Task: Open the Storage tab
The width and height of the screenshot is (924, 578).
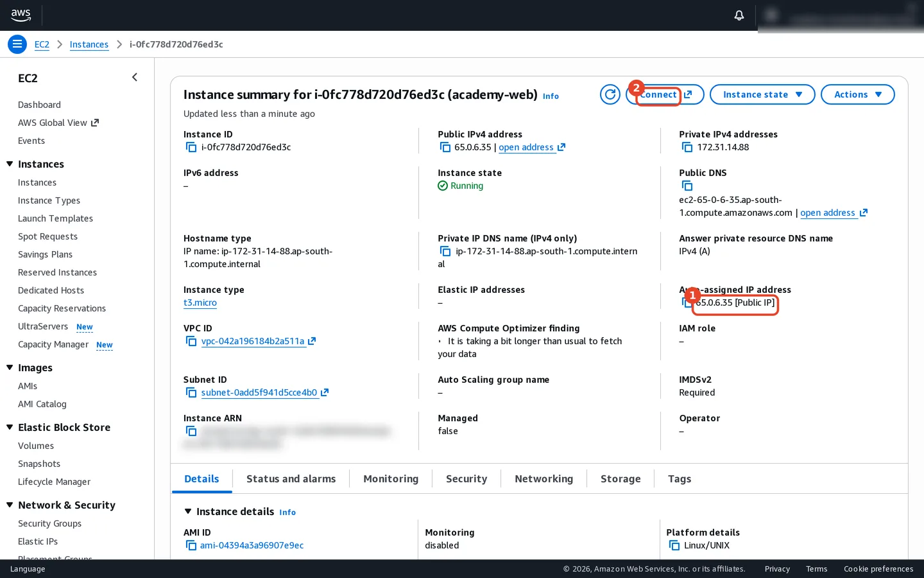Action: (620, 478)
